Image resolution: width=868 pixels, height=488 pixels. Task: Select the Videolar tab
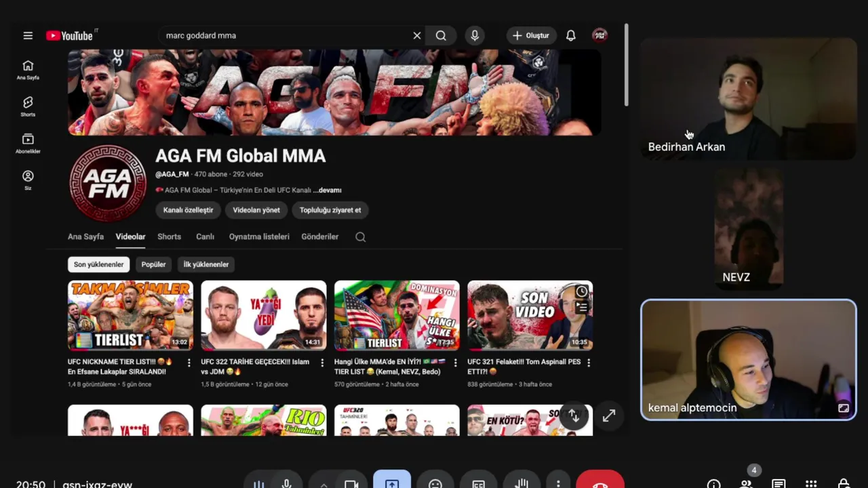coord(130,237)
